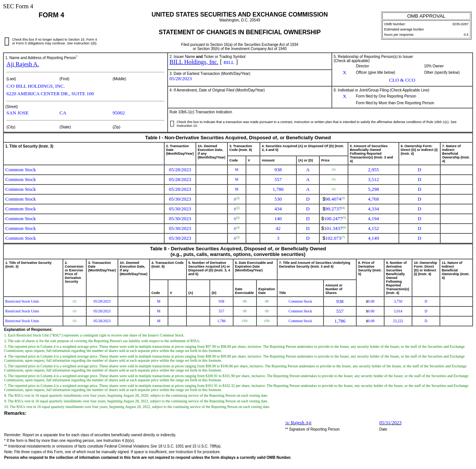Click the first Common Stock security title
476x469 pixels.
point(20,170)
